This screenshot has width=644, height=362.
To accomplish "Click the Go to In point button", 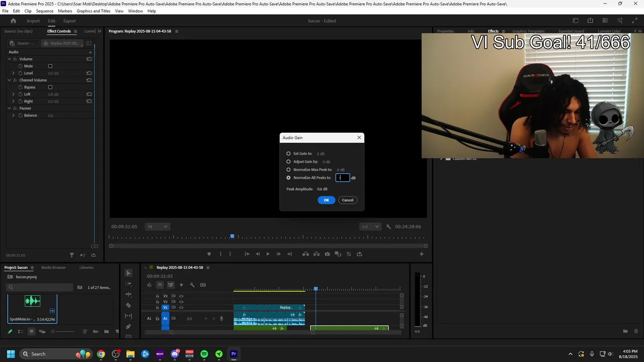I will 247,254.
